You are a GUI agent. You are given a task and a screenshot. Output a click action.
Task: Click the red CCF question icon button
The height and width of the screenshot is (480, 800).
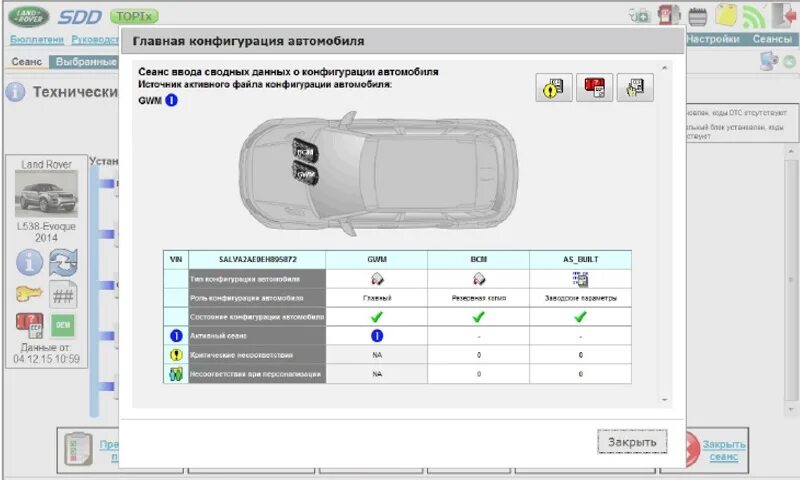[x=594, y=88]
